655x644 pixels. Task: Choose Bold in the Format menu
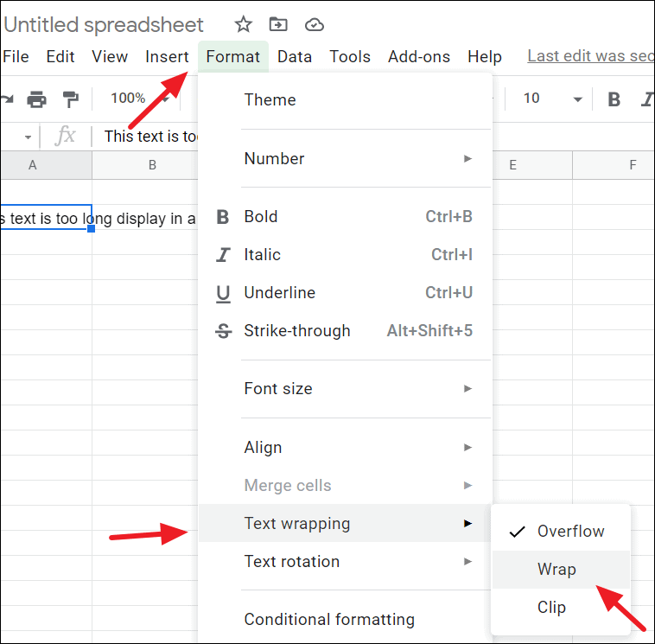(x=345, y=216)
